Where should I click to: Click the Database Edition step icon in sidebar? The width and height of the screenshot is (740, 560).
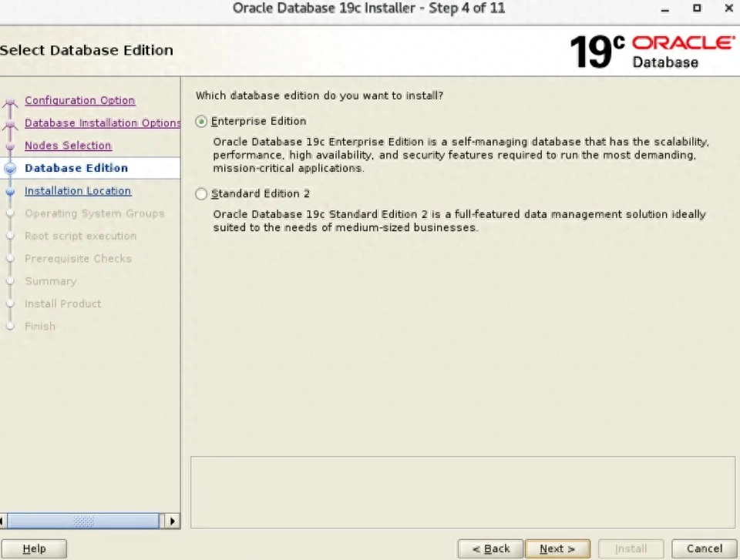(x=12, y=168)
